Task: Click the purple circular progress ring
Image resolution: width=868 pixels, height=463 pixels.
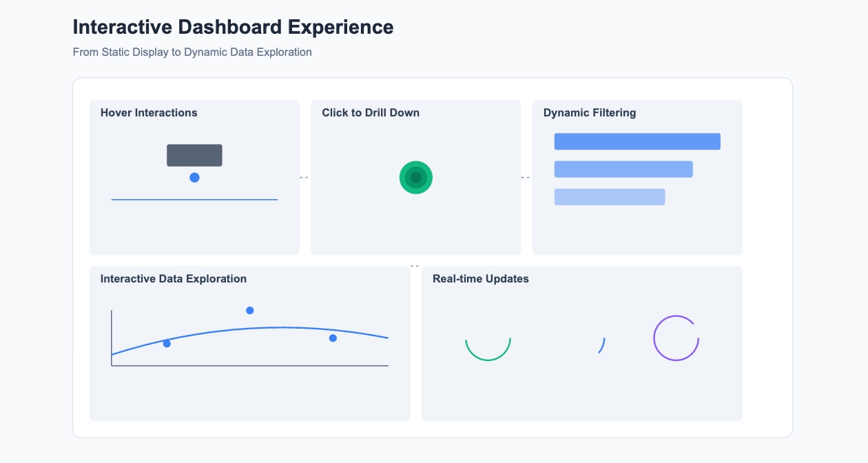Action: click(x=676, y=338)
